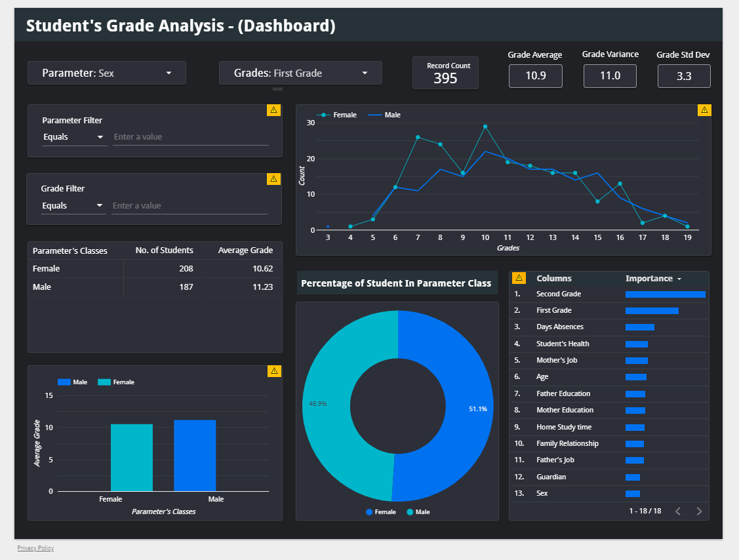Click the sort arrow on the Importance column

click(679, 278)
